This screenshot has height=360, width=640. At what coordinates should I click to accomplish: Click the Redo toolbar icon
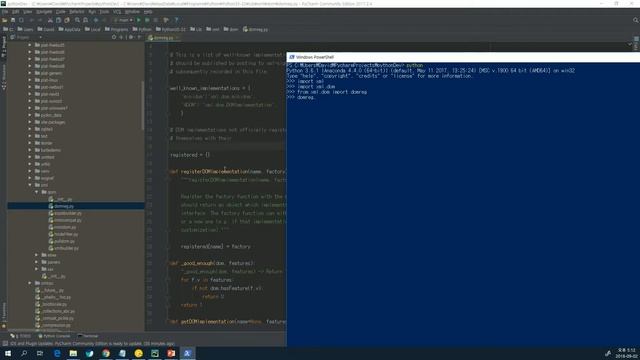40,20
